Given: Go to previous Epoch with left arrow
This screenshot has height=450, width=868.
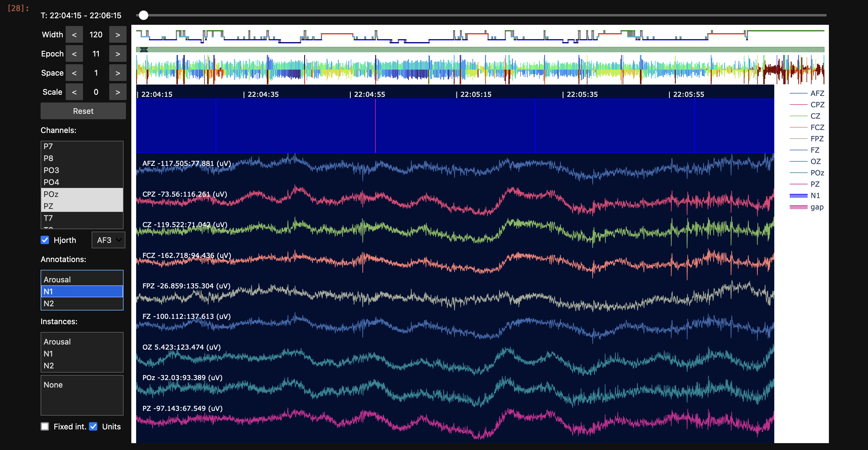Looking at the screenshot, I should point(74,54).
